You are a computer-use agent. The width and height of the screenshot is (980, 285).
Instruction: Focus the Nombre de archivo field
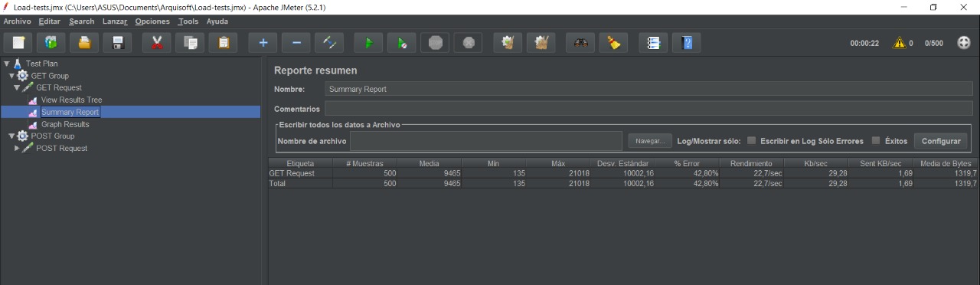tap(486, 141)
